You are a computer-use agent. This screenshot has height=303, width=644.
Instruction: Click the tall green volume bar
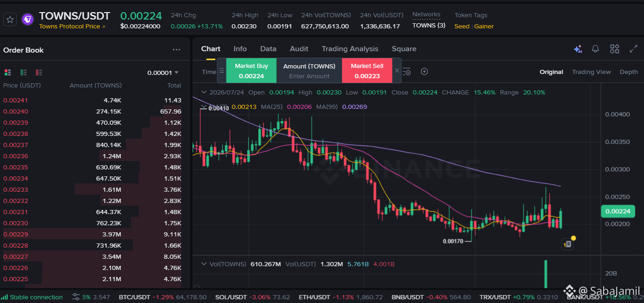[x=545, y=274]
